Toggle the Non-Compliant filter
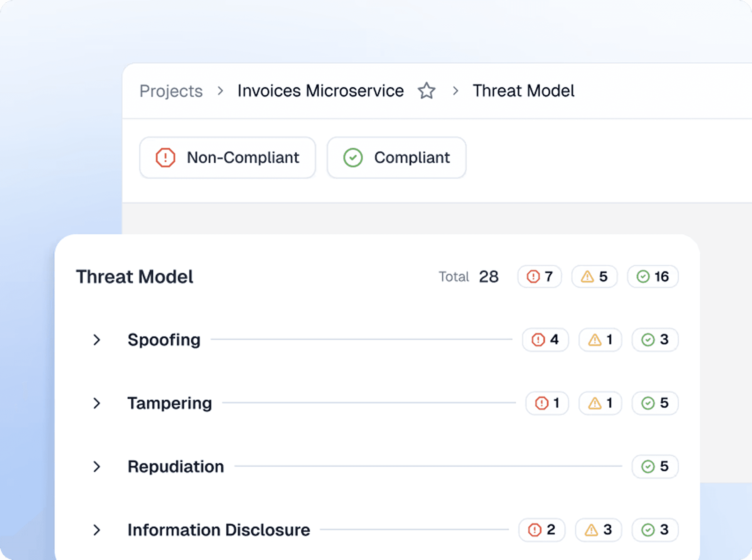This screenshot has width=752, height=560. 227,158
